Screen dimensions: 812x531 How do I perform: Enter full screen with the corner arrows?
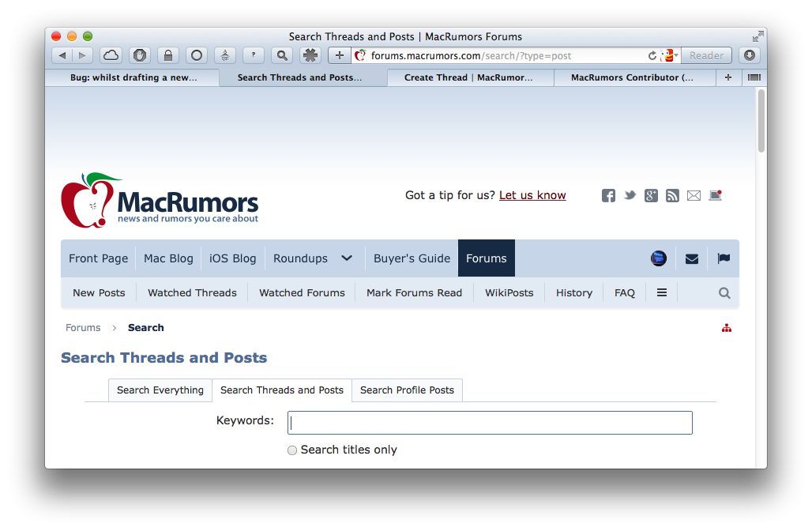[757, 36]
